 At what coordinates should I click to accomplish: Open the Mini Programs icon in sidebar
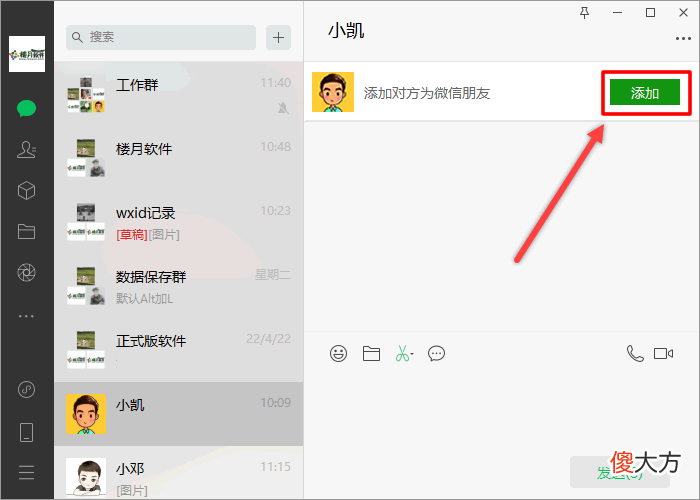coord(26,389)
